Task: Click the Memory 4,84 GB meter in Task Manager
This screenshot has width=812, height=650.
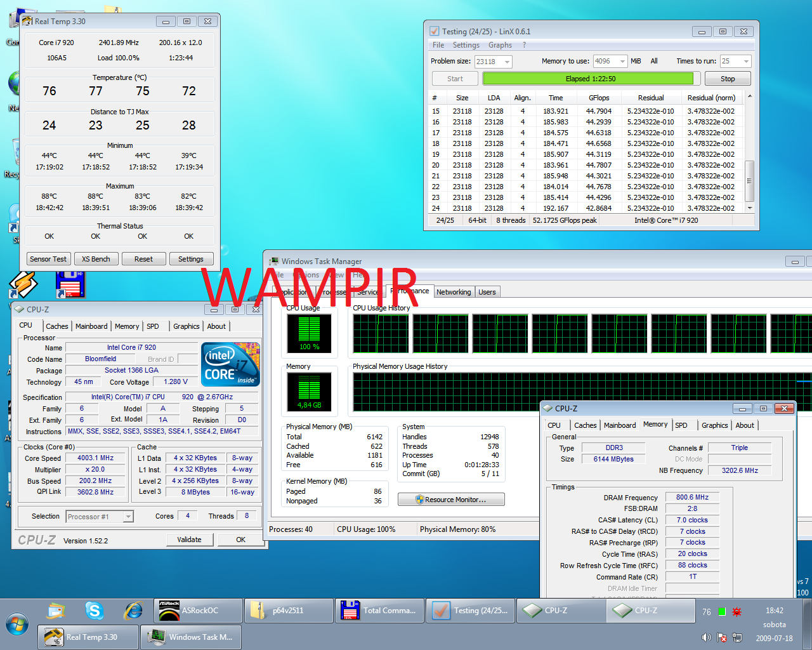Action: (x=309, y=392)
